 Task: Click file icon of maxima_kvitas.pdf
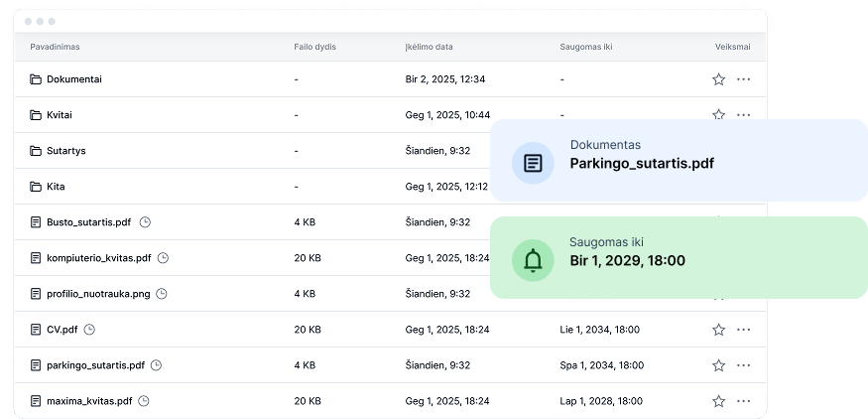[36, 401]
